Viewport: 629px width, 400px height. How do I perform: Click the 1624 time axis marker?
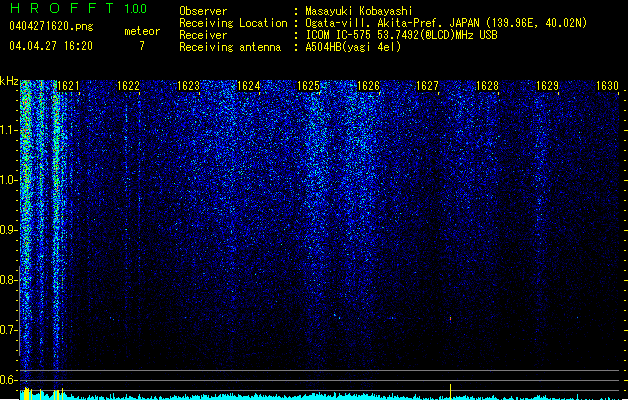pyautogui.click(x=248, y=86)
